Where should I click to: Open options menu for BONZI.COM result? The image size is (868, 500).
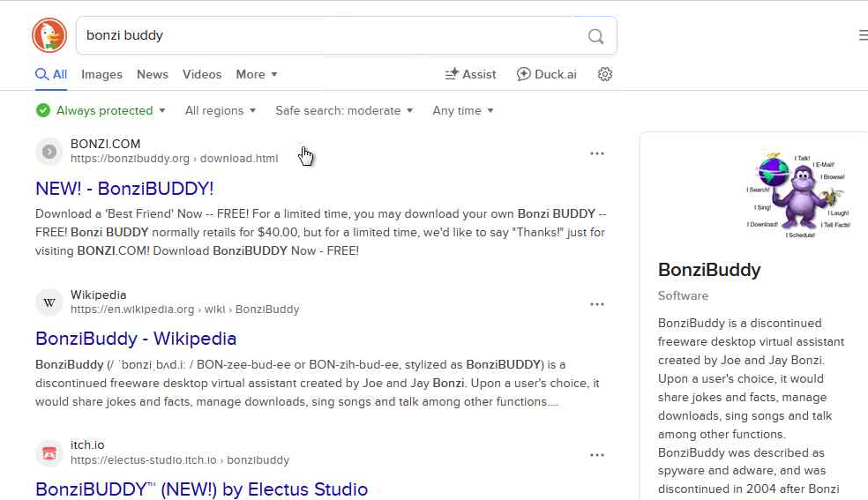[596, 153]
